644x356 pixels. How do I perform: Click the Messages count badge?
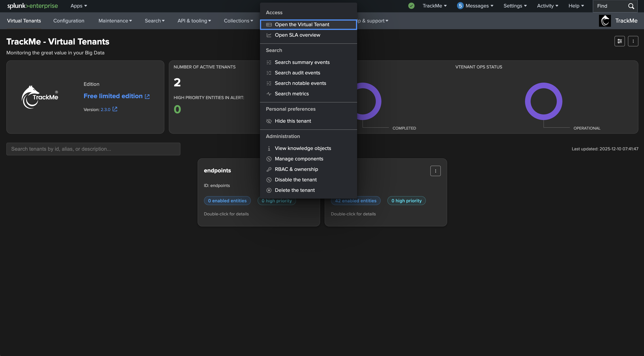[x=460, y=6]
